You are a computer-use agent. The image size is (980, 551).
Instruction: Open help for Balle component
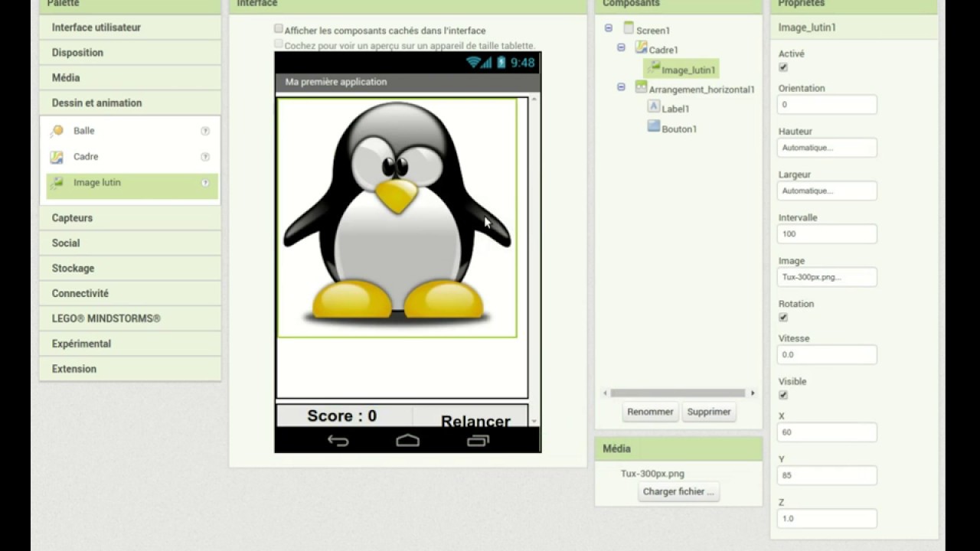click(205, 131)
